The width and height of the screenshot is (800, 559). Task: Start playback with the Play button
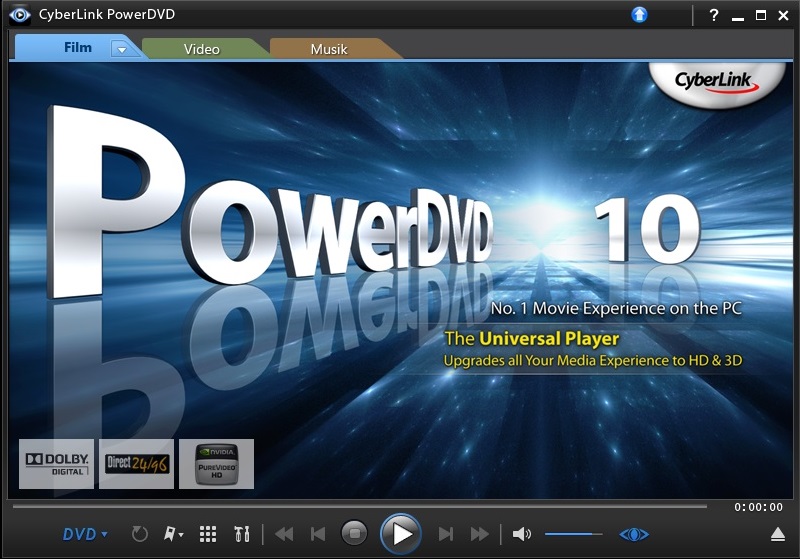click(x=401, y=533)
